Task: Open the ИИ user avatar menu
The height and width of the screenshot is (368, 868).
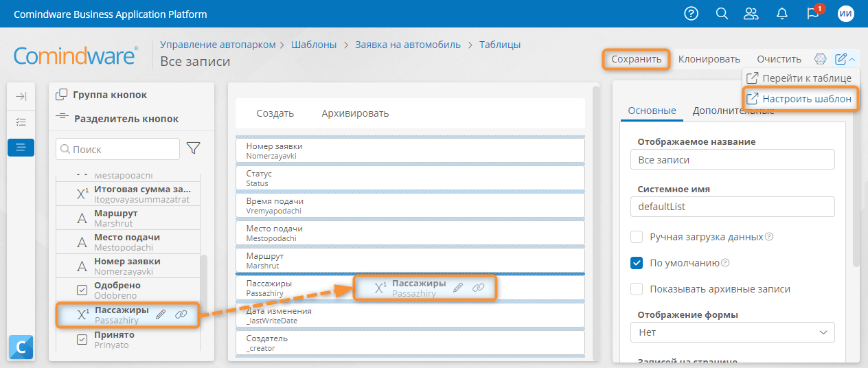Action: pyautogui.click(x=846, y=14)
